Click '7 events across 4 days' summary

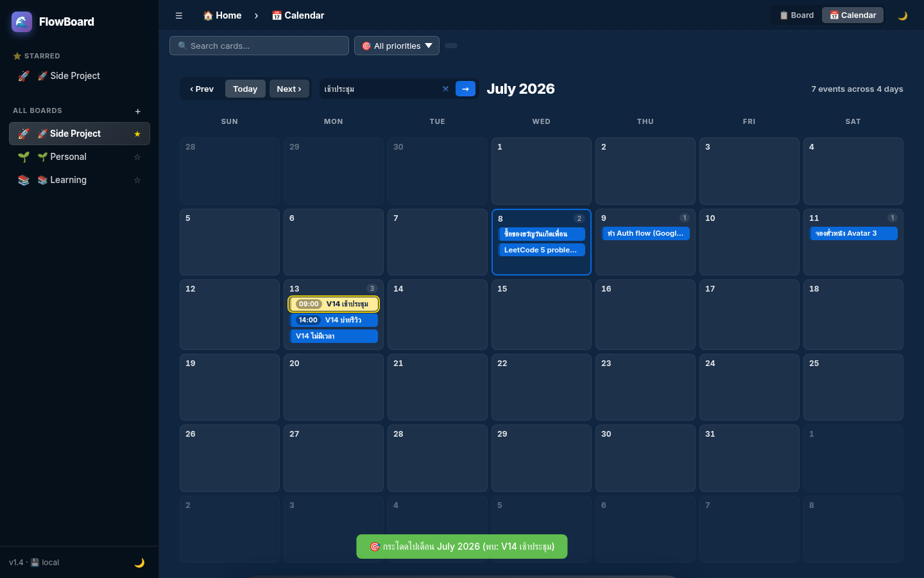point(857,89)
